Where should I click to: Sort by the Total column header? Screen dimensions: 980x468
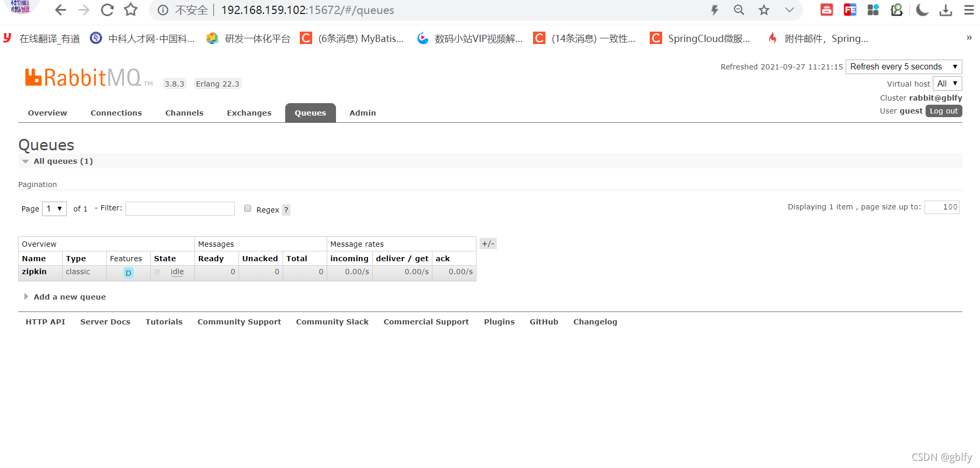(x=297, y=259)
